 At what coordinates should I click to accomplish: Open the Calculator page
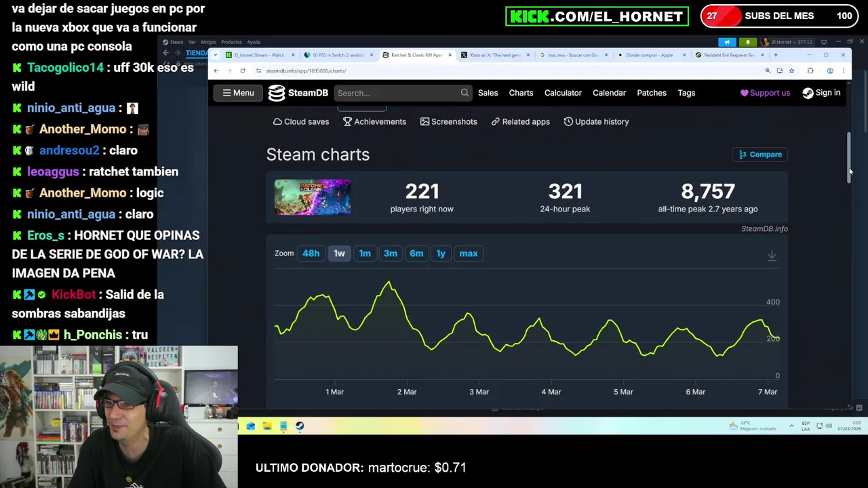click(563, 93)
